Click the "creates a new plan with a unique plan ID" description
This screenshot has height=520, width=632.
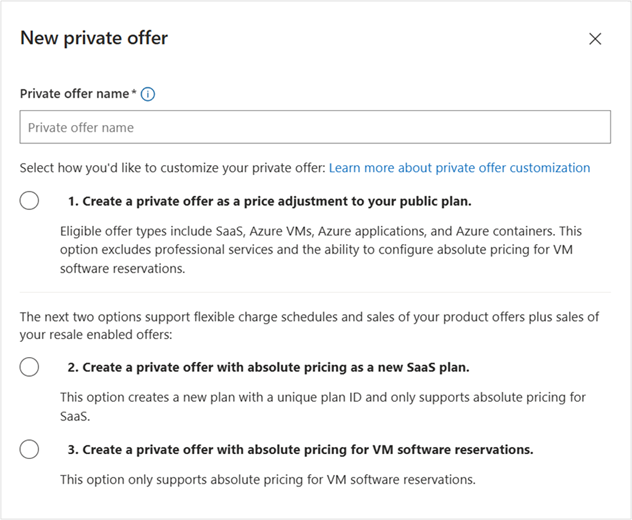click(x=320, y=397)
